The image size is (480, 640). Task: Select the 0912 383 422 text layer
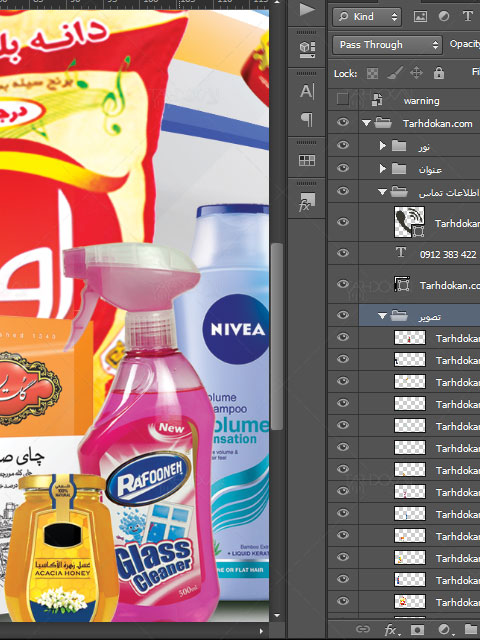[x=448, y=255]
